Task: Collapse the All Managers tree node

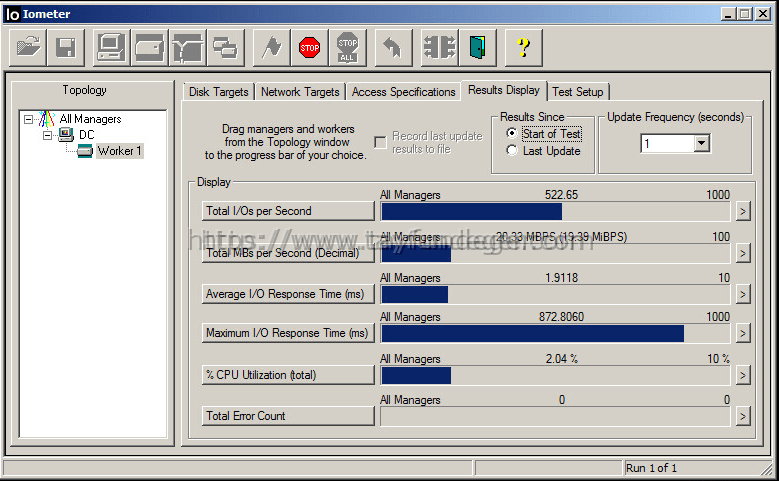Action: pyautogui.click(x=28, y=119)
